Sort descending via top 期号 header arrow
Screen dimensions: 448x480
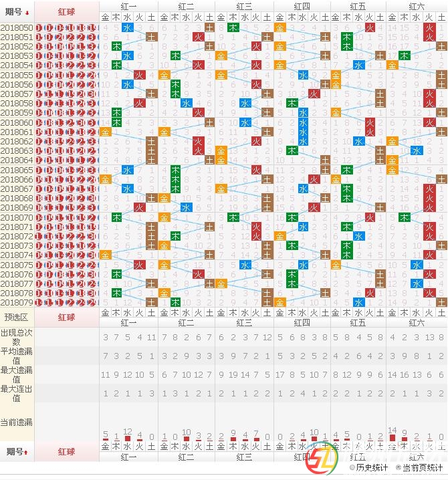tap(27, 11)
